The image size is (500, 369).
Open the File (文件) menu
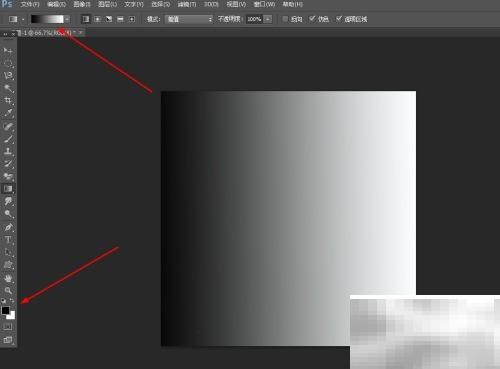click(x=30, y=4)
